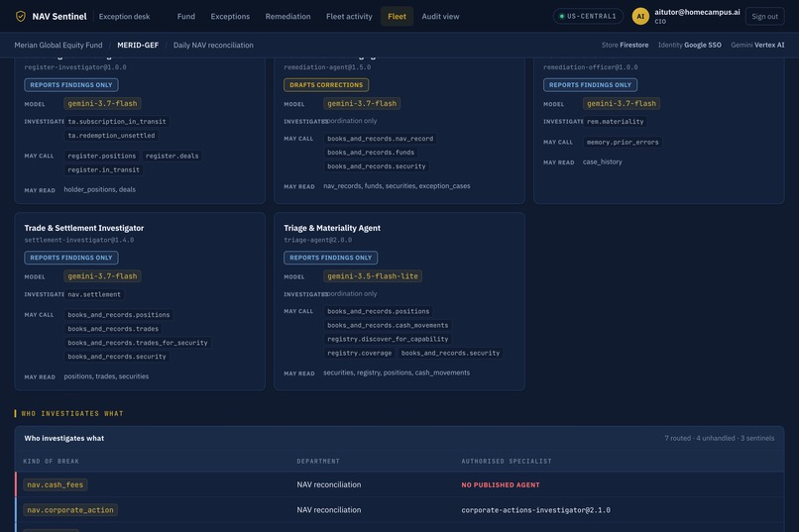Click the remediation-agent@1.5.0 version text
This screenshot has width=799, height=532.
click(x=327, y=67)
